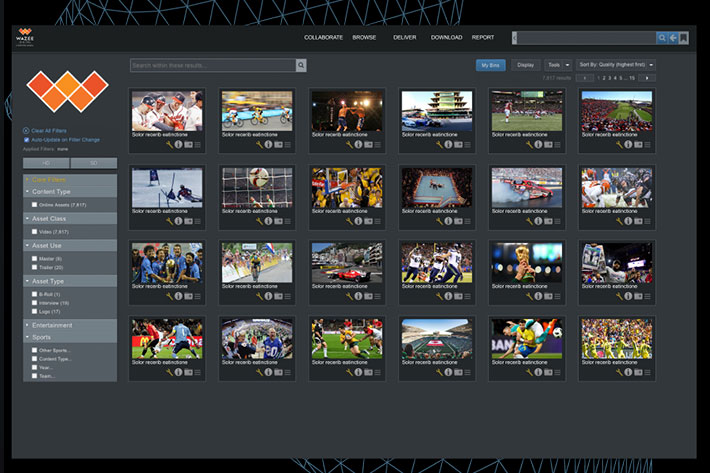710x473 pixels.
Task: Toggle Auto-Update on Filter Change checkbox
Action: click(26, 140)
